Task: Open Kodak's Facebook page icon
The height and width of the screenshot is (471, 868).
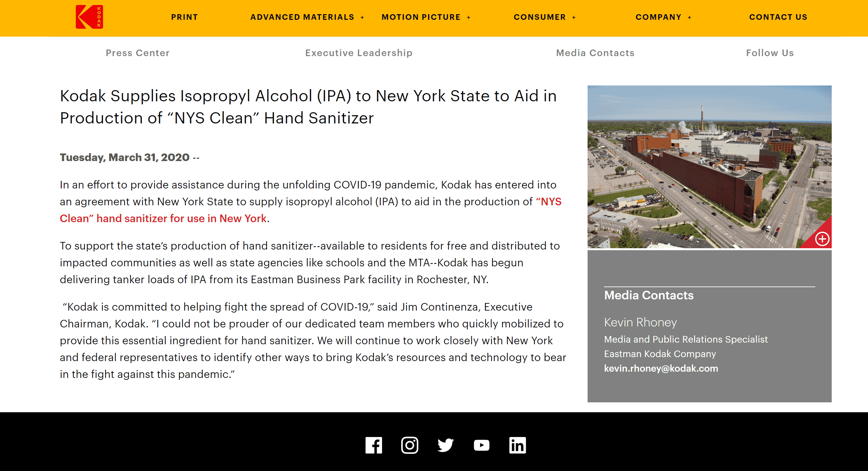Action: [x=374, y=445]
